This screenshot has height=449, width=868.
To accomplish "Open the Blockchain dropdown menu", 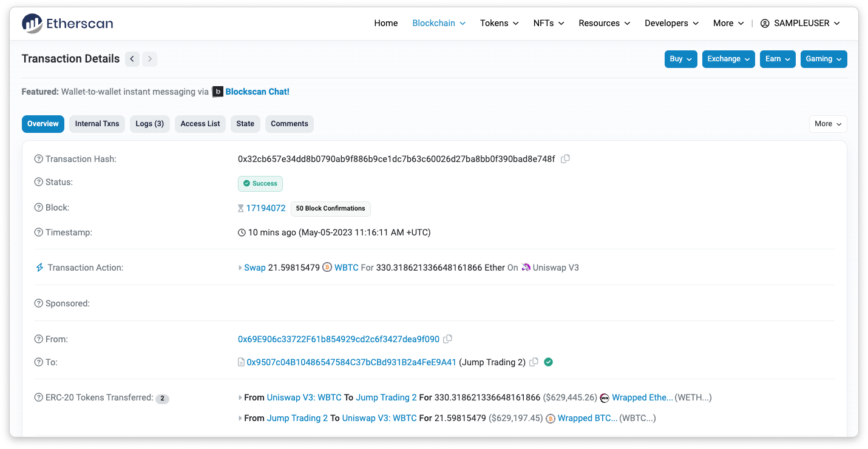I will [x=439, y=23].
